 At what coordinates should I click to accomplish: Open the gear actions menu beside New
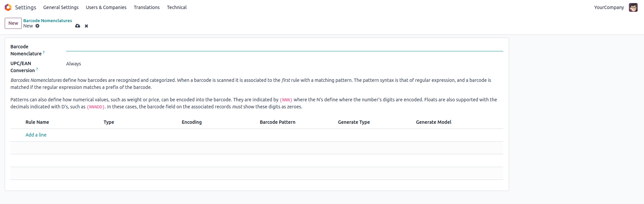pyautogui.click(x=37, y=26)
